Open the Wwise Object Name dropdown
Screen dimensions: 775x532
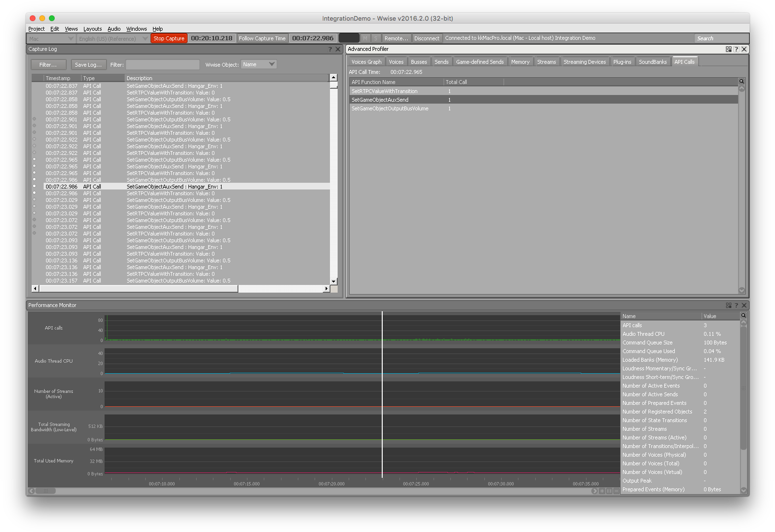pos(258,64)
